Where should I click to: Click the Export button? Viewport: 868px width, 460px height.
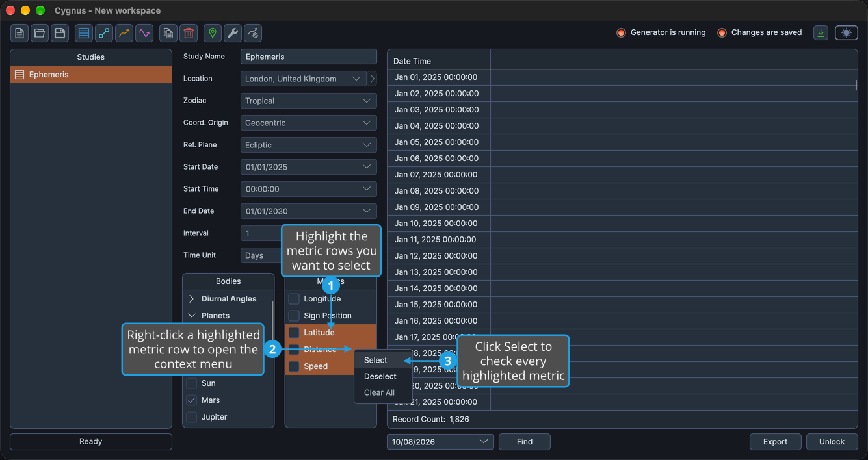pyautogui.click(x=775, y=442)
